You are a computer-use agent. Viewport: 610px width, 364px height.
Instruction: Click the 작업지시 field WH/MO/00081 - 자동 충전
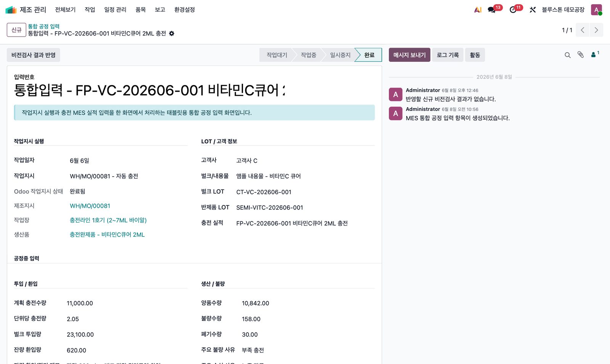[104, 176]
